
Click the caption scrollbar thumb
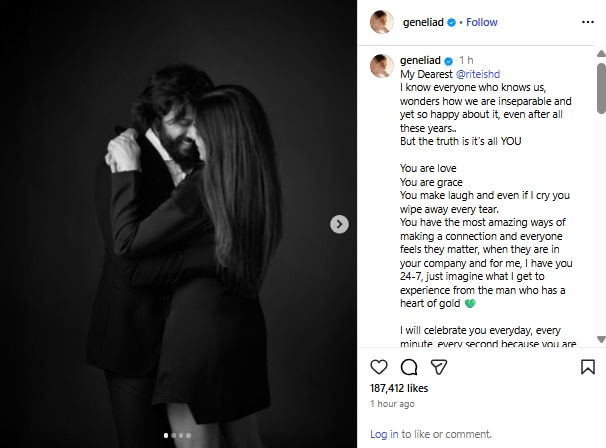pyautogui.click(x=601, y=89)
